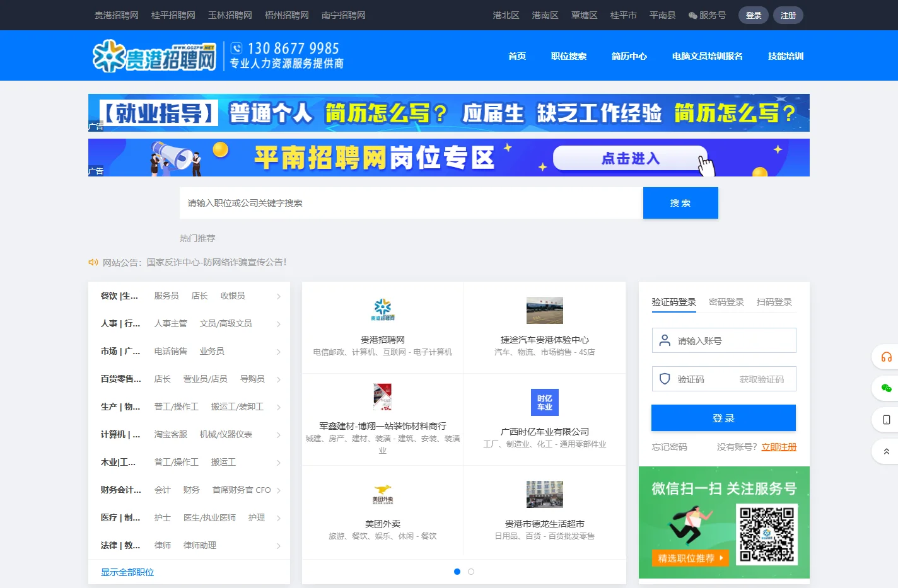Screen dimensions: 898x588
Task: Open 捷途汽车贵港体验中心 company photo
Action: click(545, 310)
